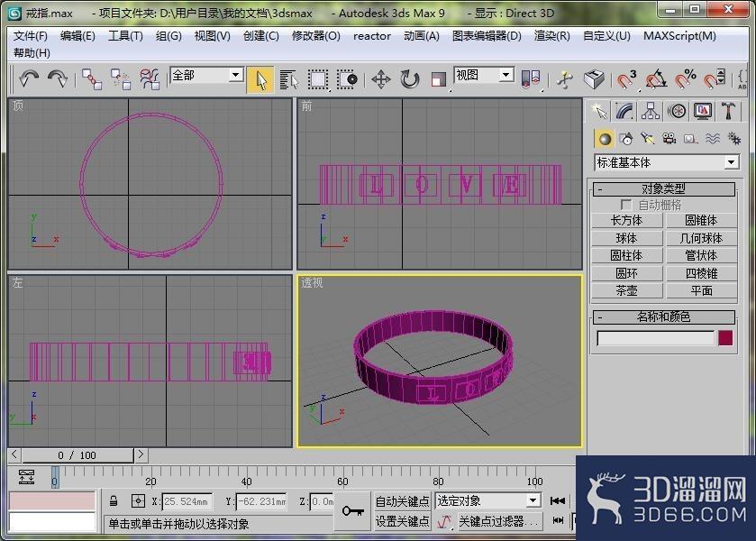Open the 视图 reference coordinate dropdown
Screen dimensions: 756x541
[506, 75]
